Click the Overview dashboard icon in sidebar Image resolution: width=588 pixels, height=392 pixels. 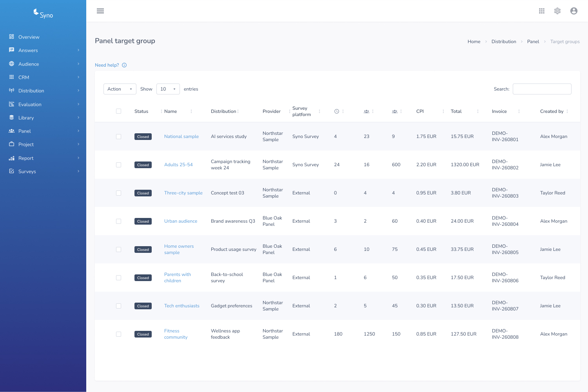click(x=12, y=37)
